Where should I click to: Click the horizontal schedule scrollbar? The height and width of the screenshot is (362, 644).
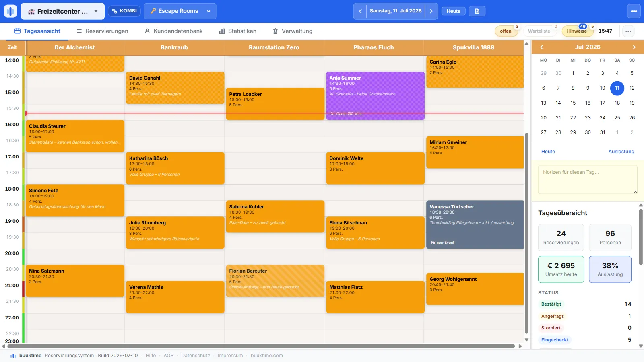(x=261, y=346)
